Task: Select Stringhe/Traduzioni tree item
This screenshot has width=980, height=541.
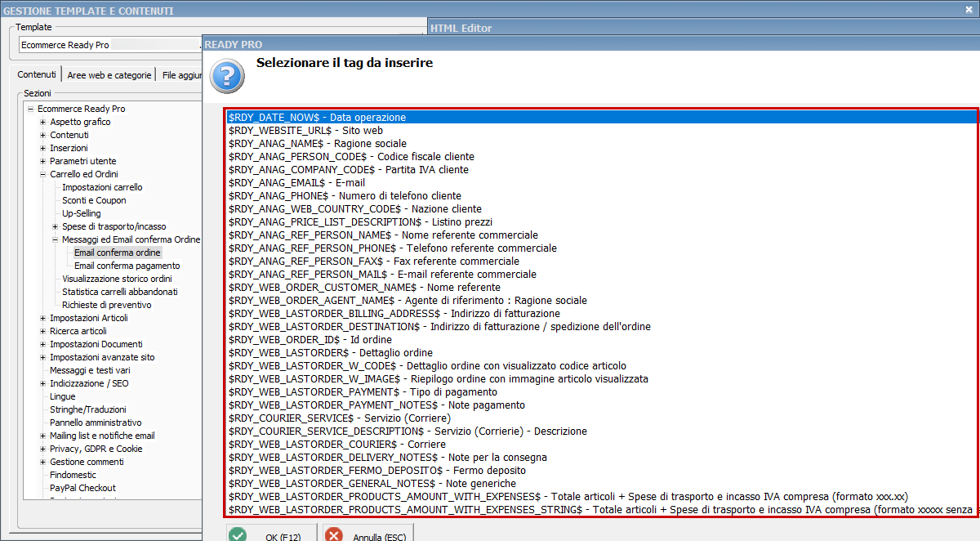Action: click(88, 409)
